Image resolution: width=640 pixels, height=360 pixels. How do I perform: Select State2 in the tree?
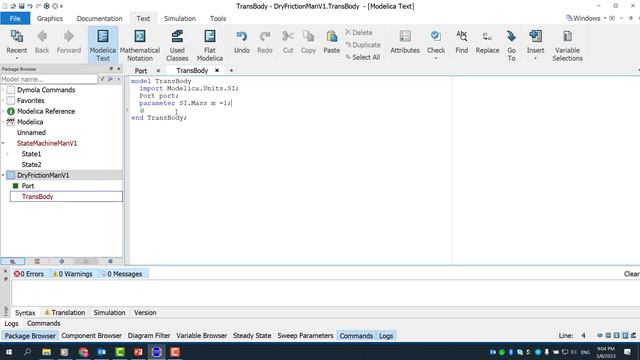(x=31, y=164)
